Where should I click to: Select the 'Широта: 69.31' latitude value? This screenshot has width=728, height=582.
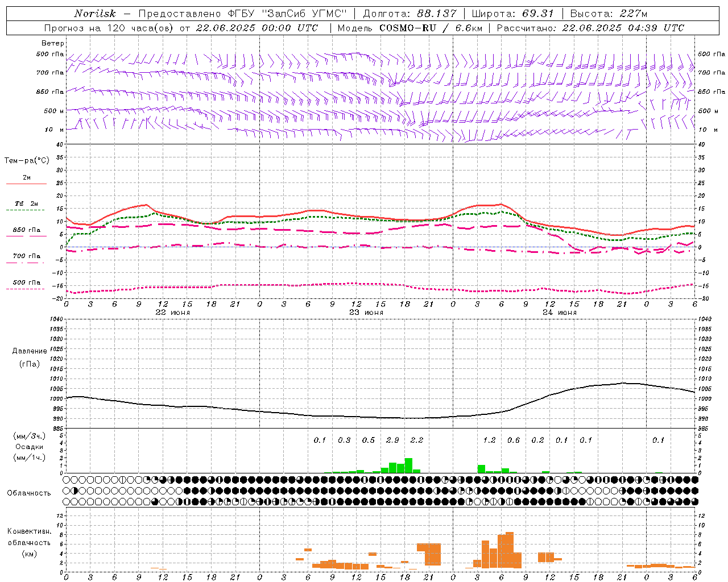(513, 14)
